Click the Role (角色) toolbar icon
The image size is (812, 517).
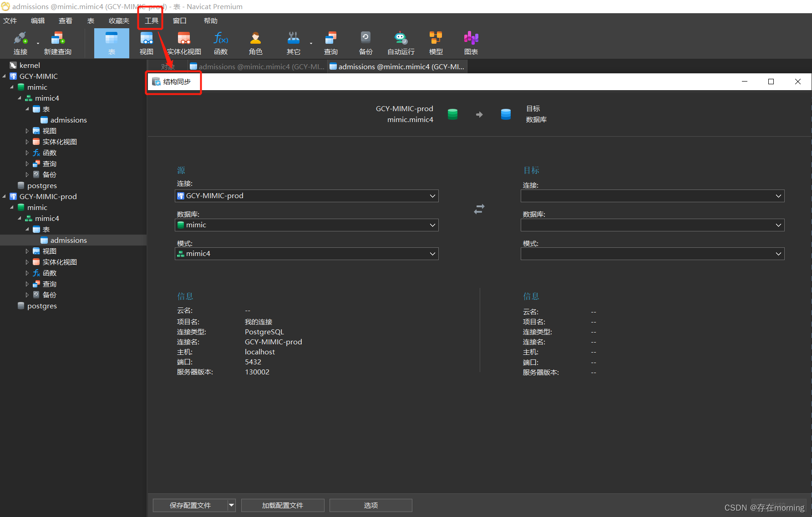[256, 43]
